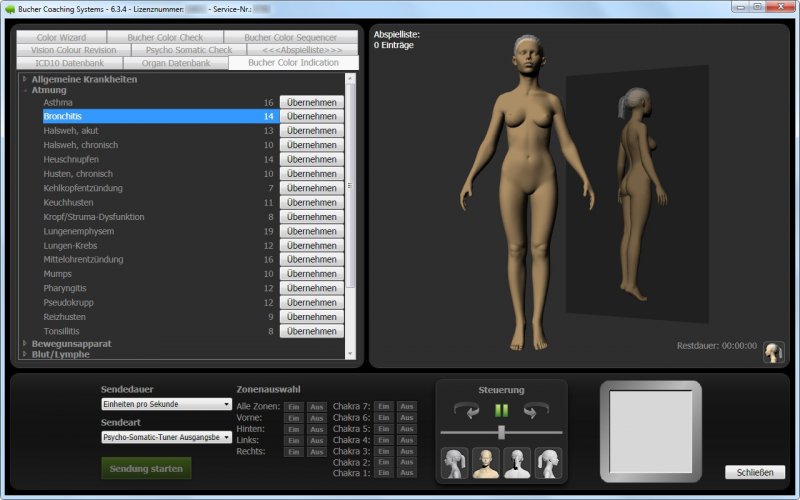Click the rotate left arrow in Steuerung
Image resolution: width=800 pixels, height=500 pixels.
click(467, 410)
